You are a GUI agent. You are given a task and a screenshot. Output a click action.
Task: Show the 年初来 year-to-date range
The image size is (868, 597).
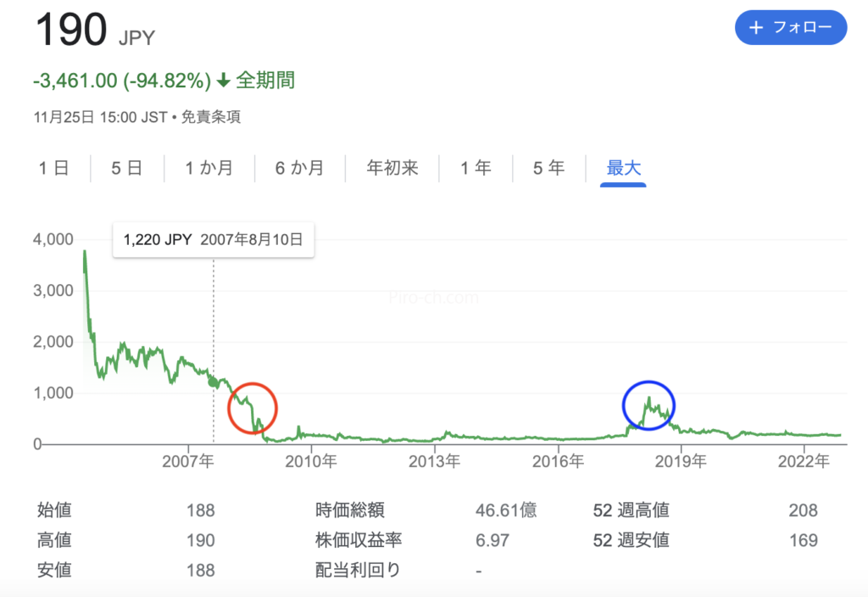point(392,168)
